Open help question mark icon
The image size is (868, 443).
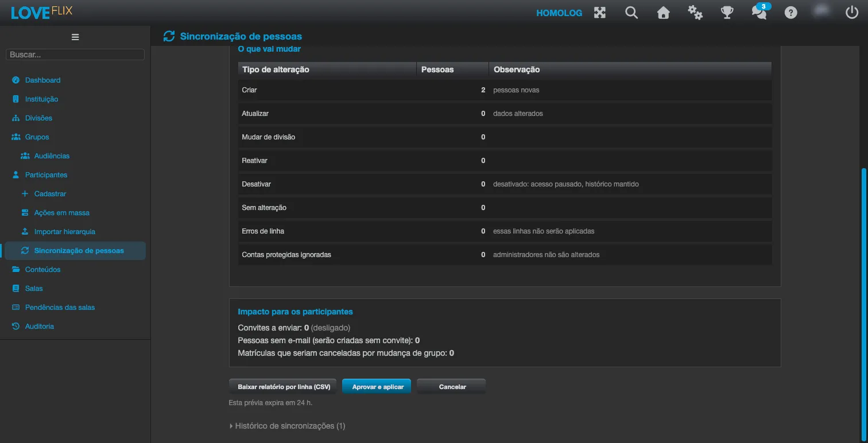pyautogui.click(x=791, y=13)
